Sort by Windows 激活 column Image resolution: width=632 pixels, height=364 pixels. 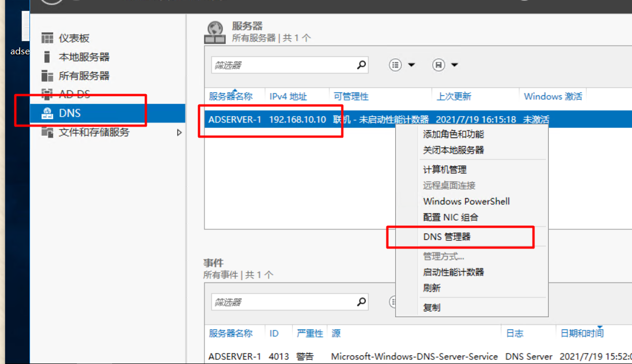click(553, 96)
